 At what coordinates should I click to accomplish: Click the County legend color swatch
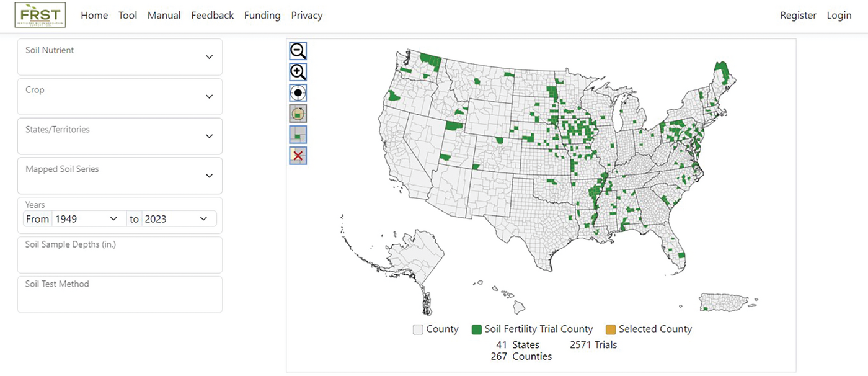(417, 329)
